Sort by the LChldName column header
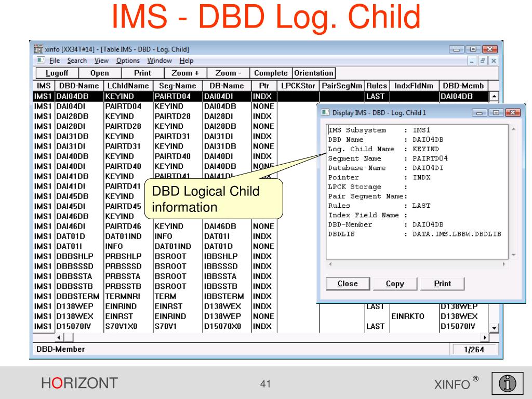Image resolution: width=532 pixels, height=399 pixels. (128, 86)
